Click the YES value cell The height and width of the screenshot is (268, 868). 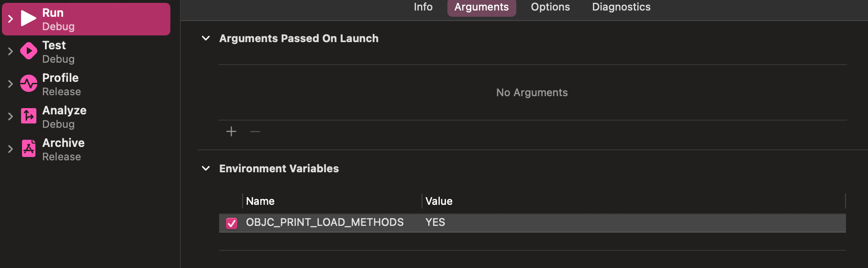click(435, 223)
